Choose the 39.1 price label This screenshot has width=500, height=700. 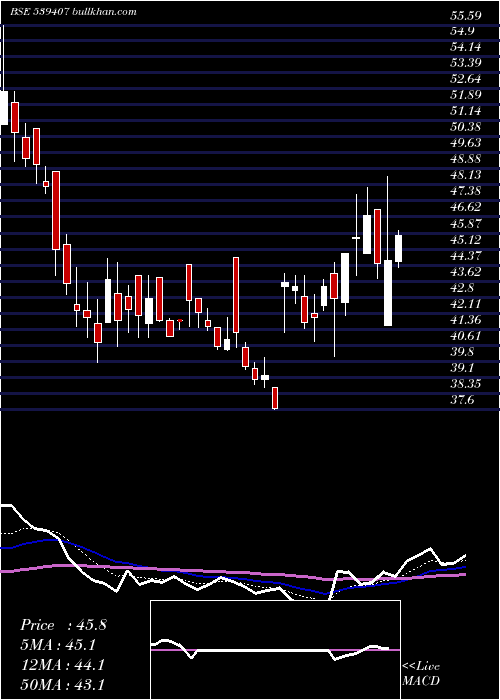462,368
